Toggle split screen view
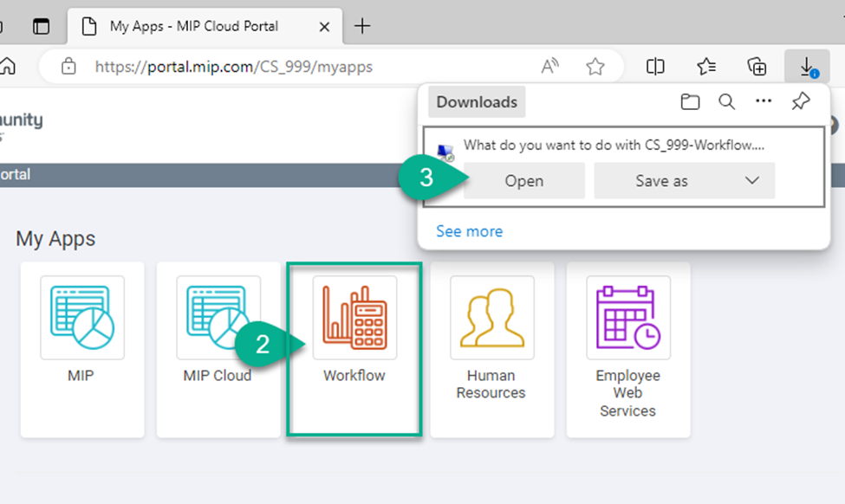This screenshot has width=845, height=504. point(656,67)
